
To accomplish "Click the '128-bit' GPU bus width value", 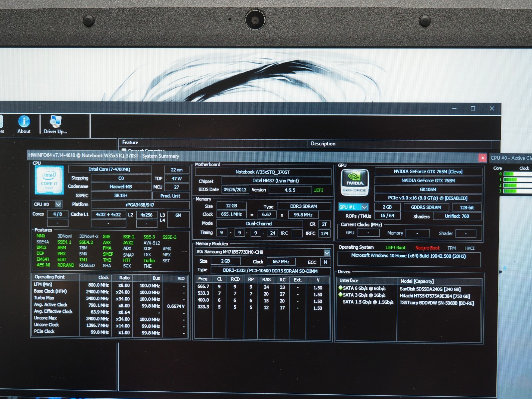I will pos(467,207).
